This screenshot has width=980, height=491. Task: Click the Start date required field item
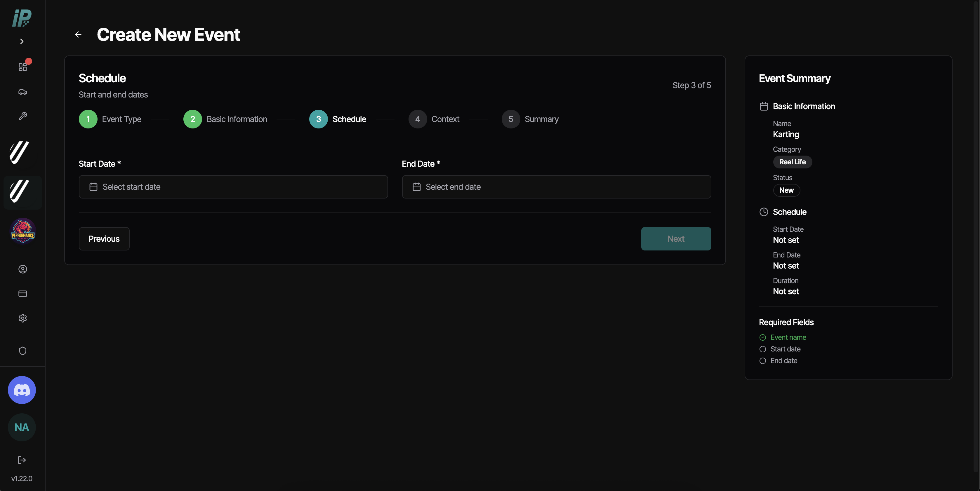coord(780,349)
